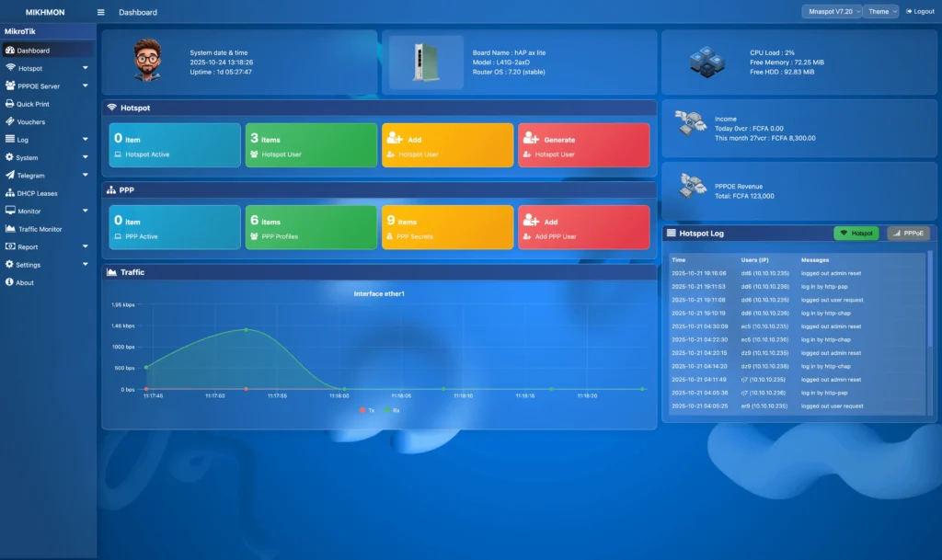Open Traffic Monitor via chart icon
The height and width of the screenshot is (560, 942).
pos(10,229)
